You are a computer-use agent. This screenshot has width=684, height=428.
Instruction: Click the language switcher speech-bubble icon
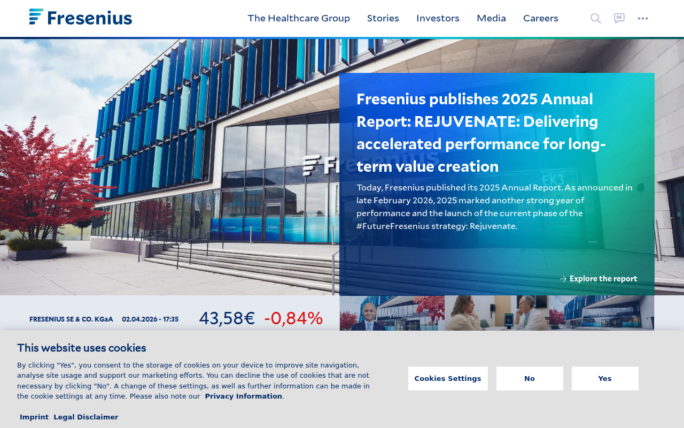pos(619,18)
